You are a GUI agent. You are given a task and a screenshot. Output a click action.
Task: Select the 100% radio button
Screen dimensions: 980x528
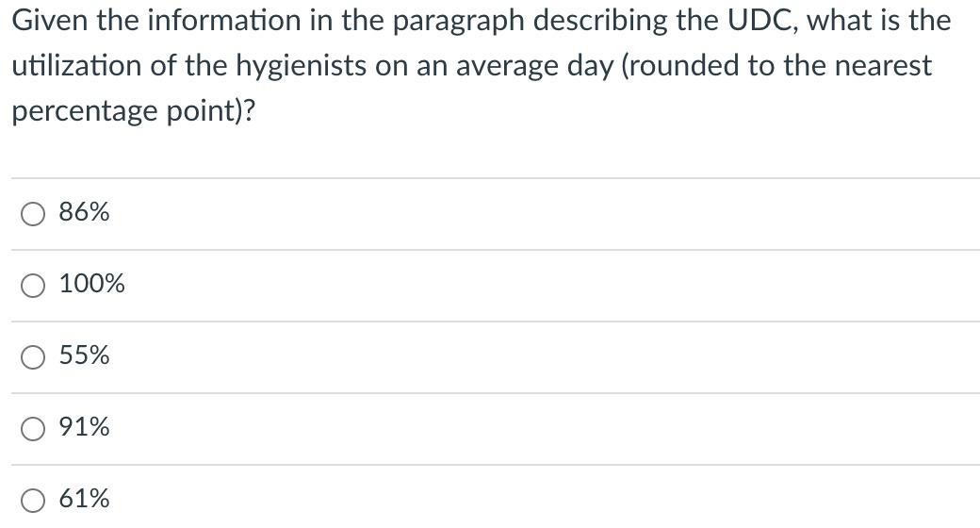(x=32, y=286)
